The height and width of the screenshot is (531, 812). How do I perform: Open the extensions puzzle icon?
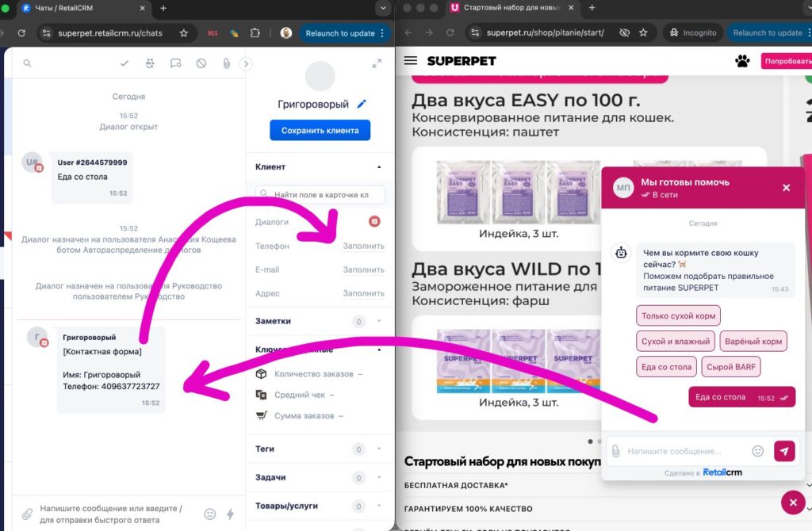(x=255, y=33)
